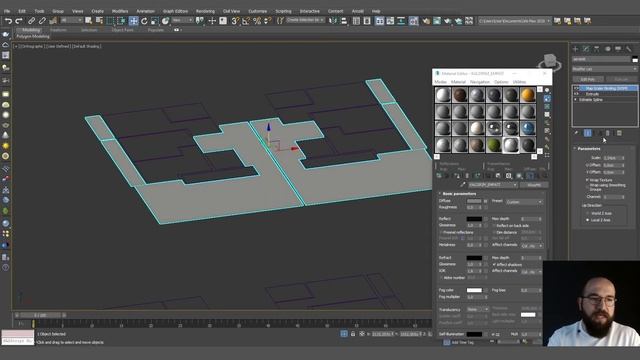Click the Fog color swatch
Screen dimensions: 640x360
(x=474, y=290)
